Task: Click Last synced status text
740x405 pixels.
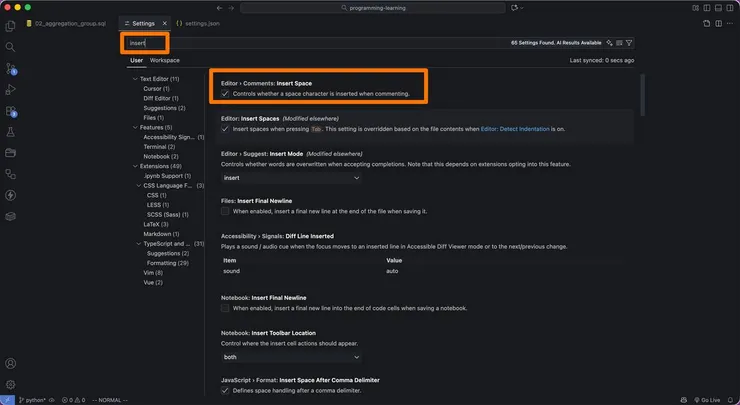Action: tap(602, 60)
